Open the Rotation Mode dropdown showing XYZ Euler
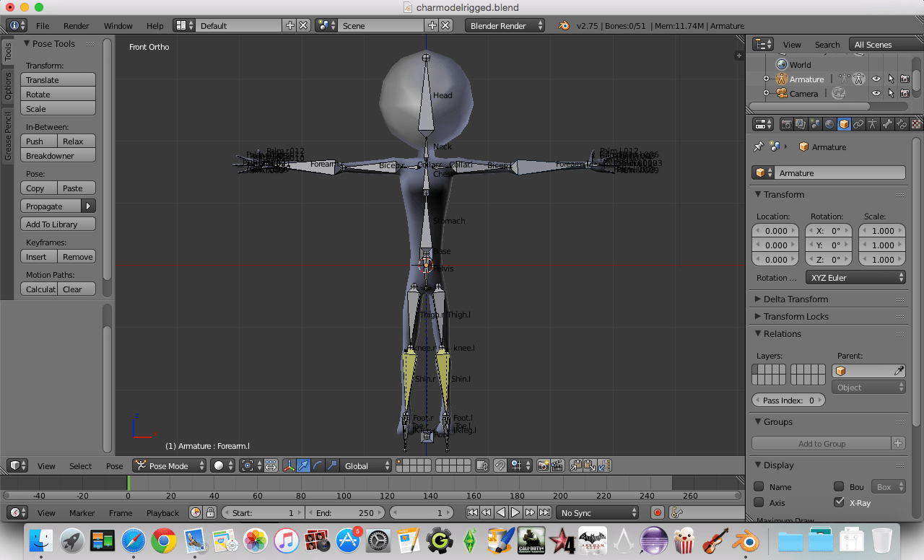This screenshot has width=924, height=560. pyautogui.click(x=855, y=277)
